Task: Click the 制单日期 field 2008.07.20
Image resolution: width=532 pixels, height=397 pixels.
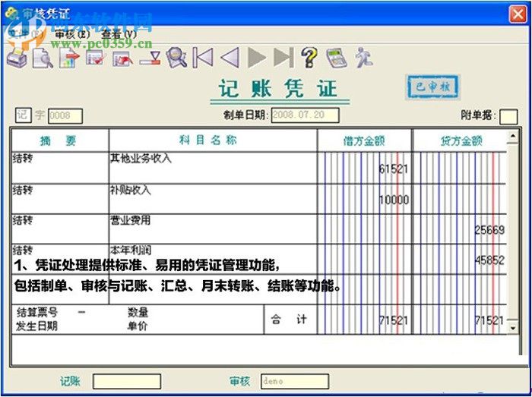Action: [305, 115]
